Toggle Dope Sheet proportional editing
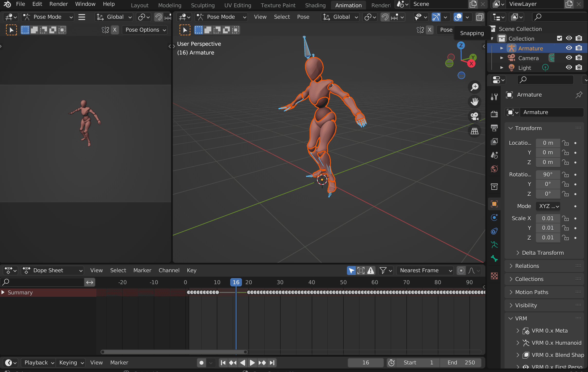 point(461,271)
